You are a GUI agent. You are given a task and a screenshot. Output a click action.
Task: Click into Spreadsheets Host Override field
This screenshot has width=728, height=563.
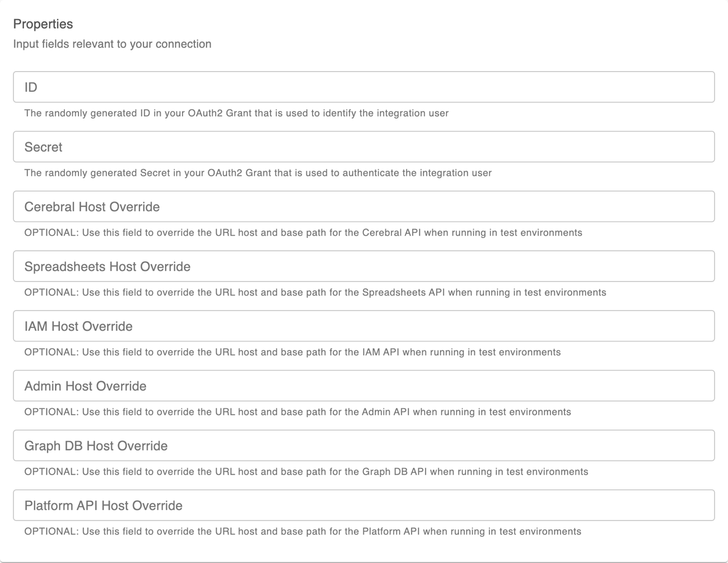click(x=364, y=267)
